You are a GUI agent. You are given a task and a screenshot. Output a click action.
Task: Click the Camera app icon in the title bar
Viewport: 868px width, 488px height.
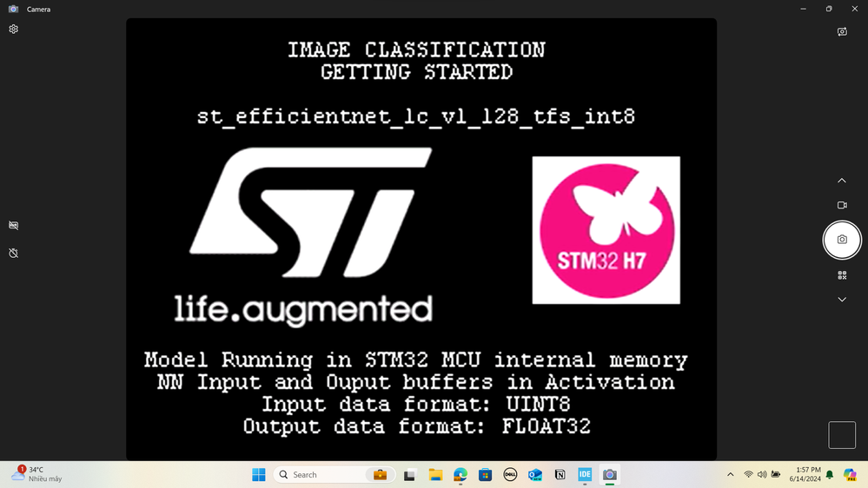pos(13,9)
